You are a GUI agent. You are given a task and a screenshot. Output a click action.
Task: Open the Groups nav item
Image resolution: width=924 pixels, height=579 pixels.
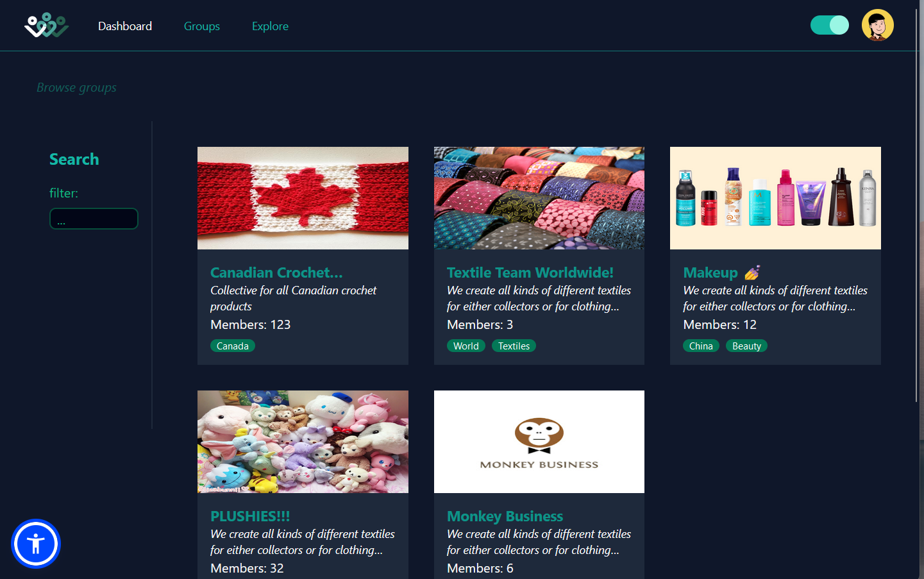[202, 26]
